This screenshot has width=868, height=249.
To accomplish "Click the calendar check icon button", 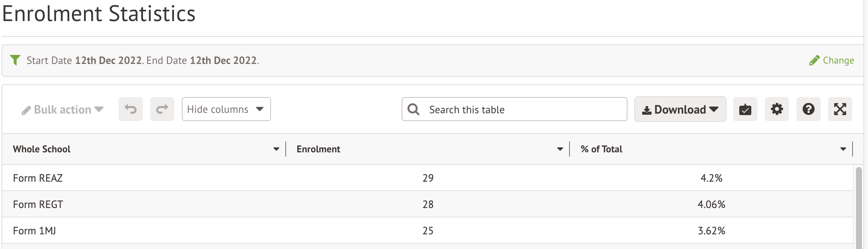I will coord(745,109).
